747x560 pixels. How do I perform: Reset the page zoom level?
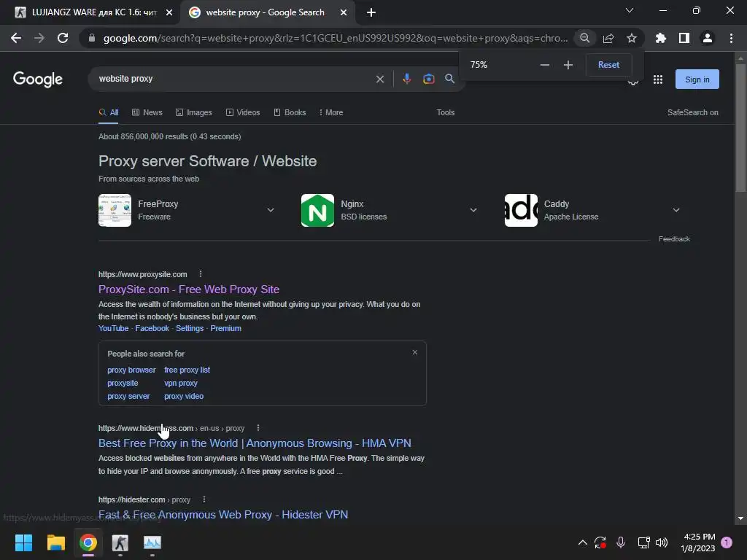point(609,65)
